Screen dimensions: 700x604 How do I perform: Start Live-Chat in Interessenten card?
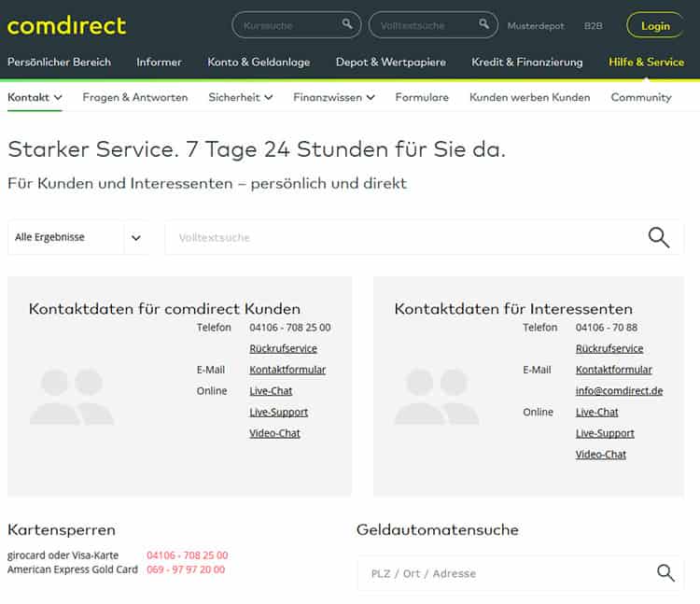(597, 412)
